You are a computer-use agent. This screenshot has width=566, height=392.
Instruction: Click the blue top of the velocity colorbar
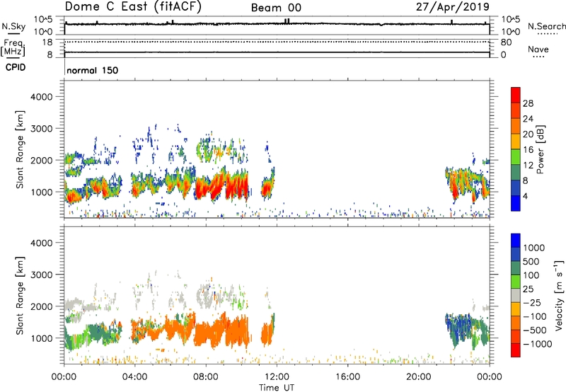(516, 241)
